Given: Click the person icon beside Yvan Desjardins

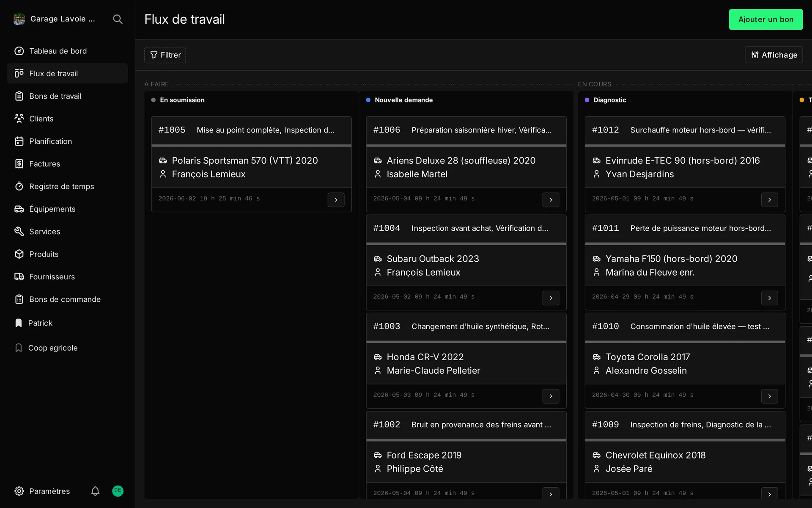Looking at the screenshot, I should pos(596,174).
